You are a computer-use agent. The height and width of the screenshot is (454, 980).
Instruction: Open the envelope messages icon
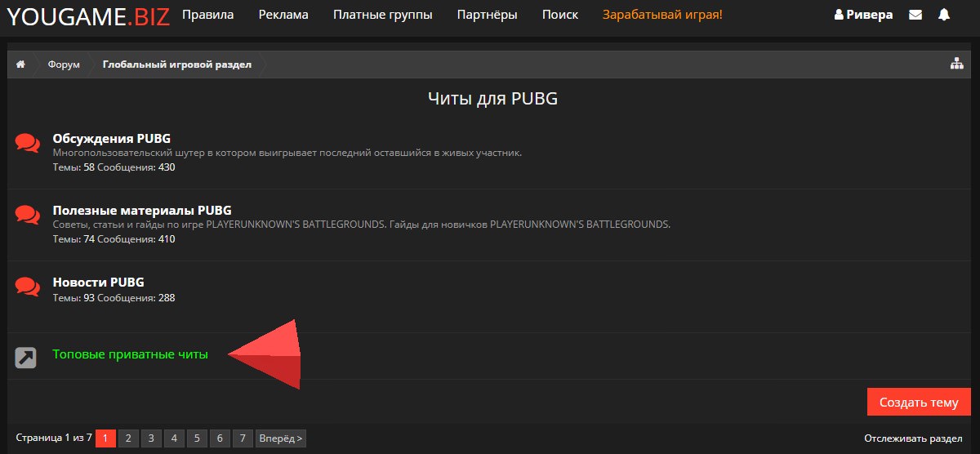[915, 15]
